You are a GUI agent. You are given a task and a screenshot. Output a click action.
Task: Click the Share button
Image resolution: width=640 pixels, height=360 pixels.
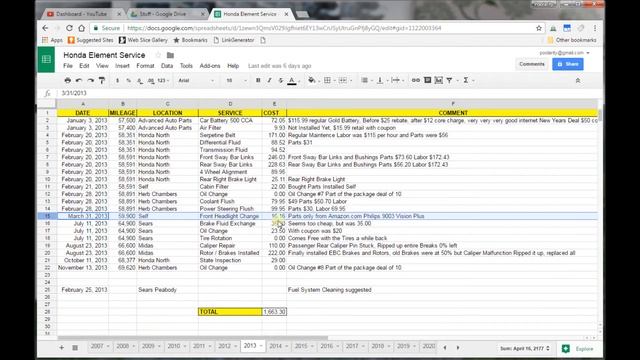pyautogui.click(x=568, y=64)
